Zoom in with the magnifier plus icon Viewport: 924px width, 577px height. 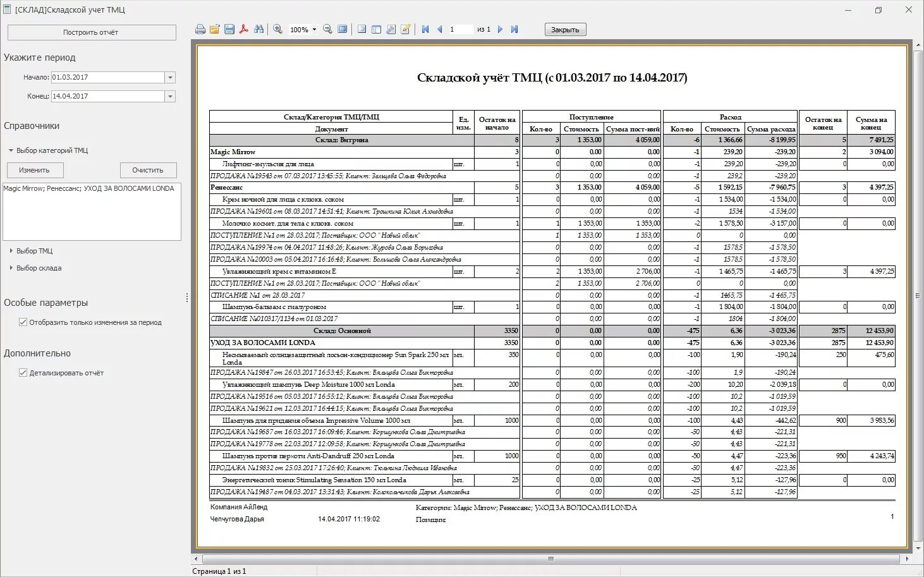tap(277, 30)
